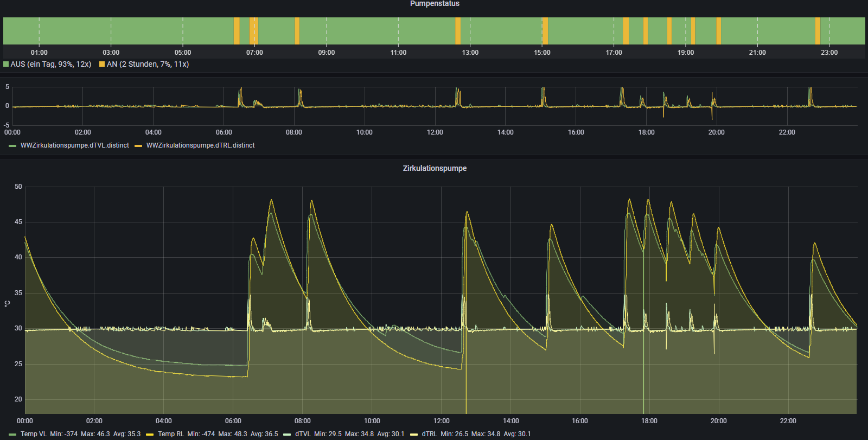Click the Temp RL legend color line

pyautogui.click(x=150, y=434)
